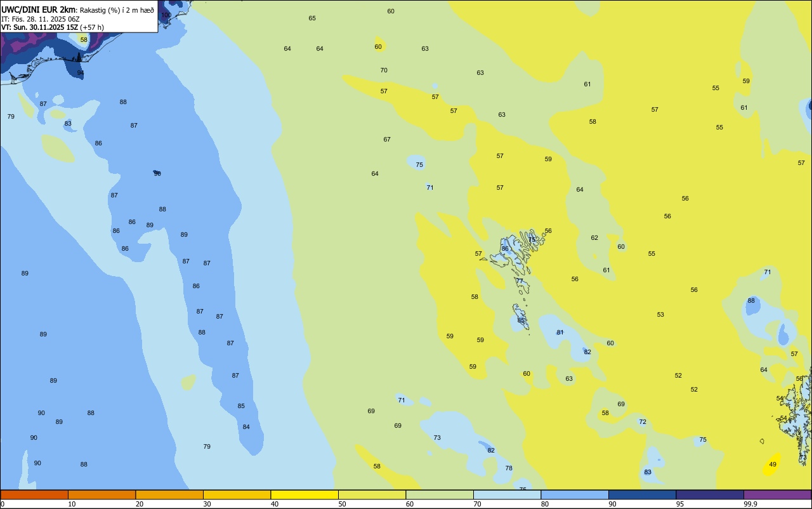Screen dimensions: 812x509
Task: Select the 40–50 % bright yellow legend swatch
Action: (304, 494)
